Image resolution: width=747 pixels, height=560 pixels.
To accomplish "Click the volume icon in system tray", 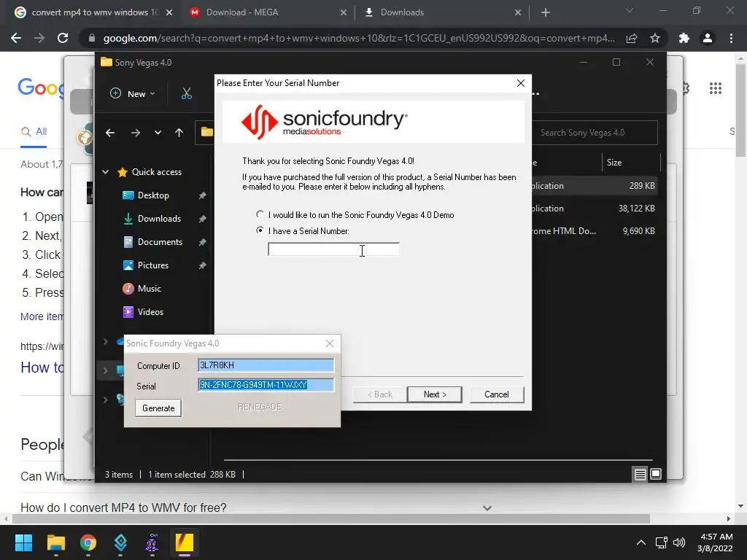I will click(x=679, y=542).
